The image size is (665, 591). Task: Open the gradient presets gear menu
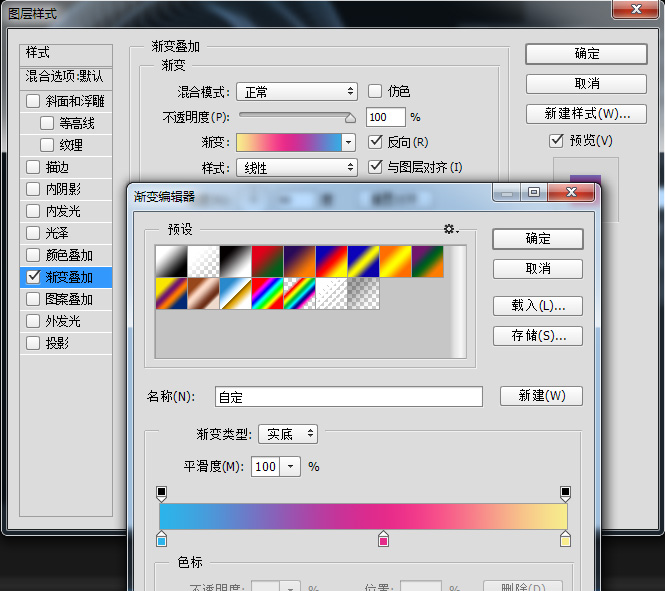(x=450, y=230)
